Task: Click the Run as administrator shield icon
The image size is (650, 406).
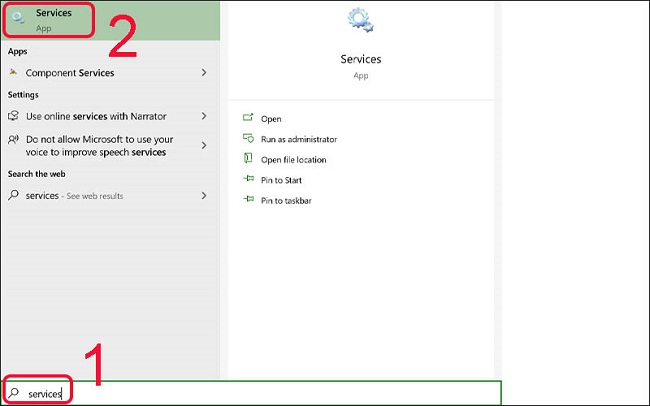Action: tap(248, 138)
